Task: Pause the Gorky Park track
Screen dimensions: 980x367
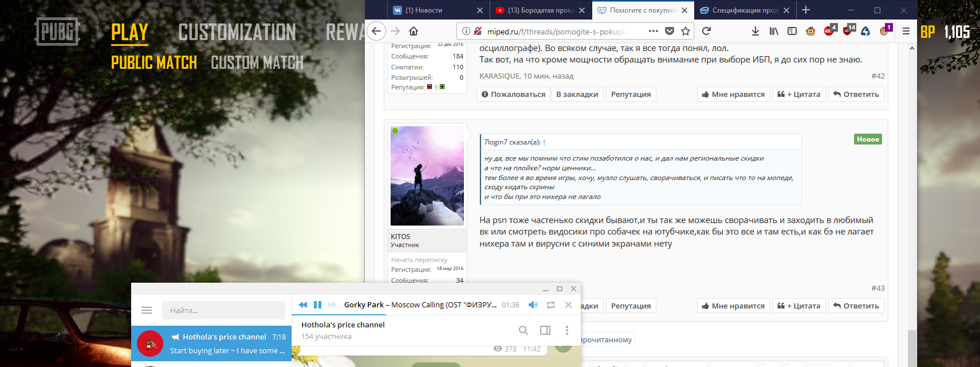Action: pos(317,304)
